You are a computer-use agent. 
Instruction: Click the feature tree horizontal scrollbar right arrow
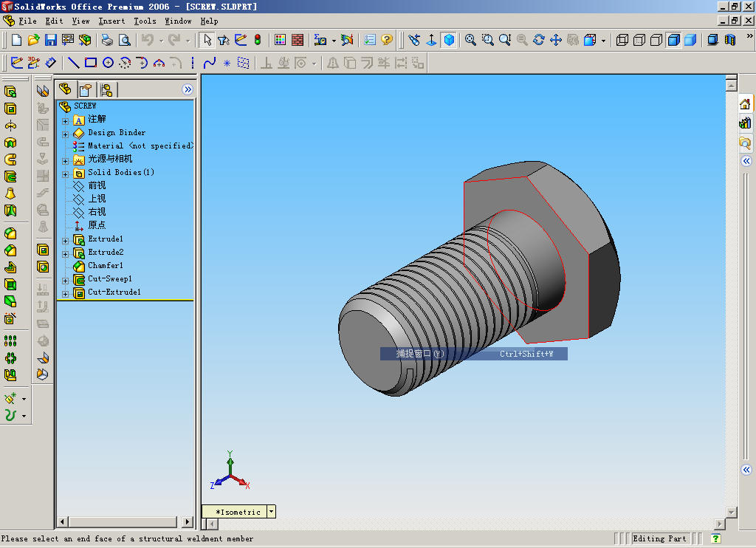[188, 521]
